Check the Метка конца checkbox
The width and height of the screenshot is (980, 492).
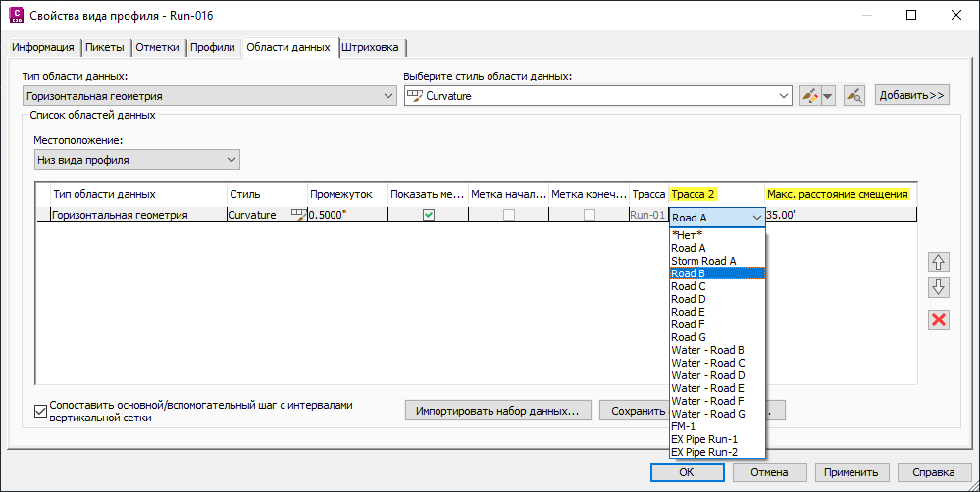pyautogui.click(x=589, y=215)
